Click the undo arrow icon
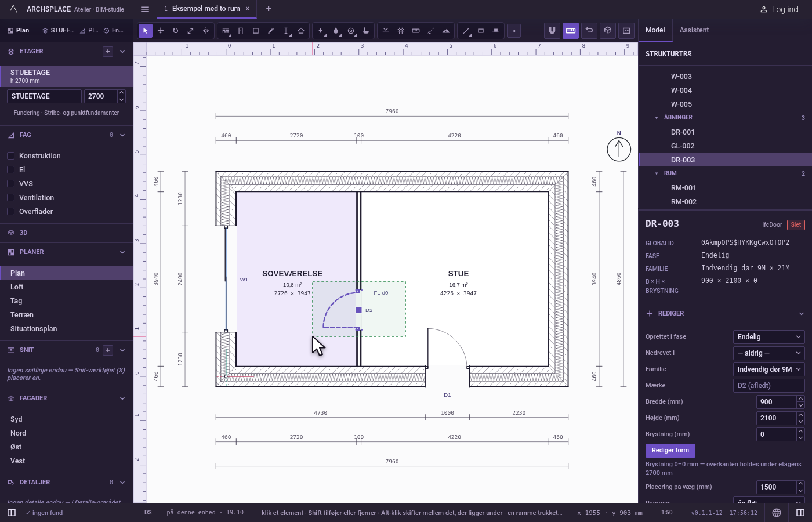812x522 pixels. [x=589, y=30]
